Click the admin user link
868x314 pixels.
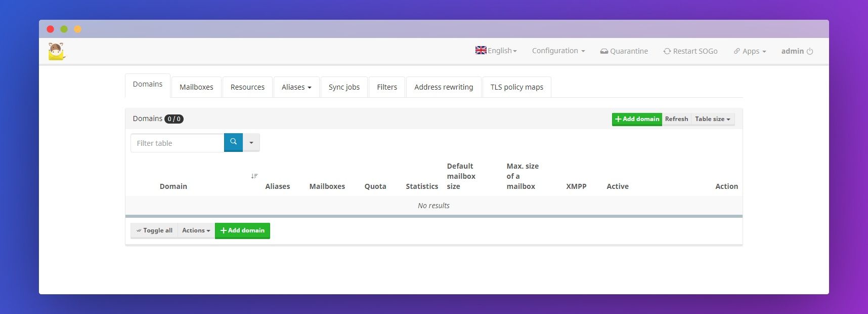[793, 51]
